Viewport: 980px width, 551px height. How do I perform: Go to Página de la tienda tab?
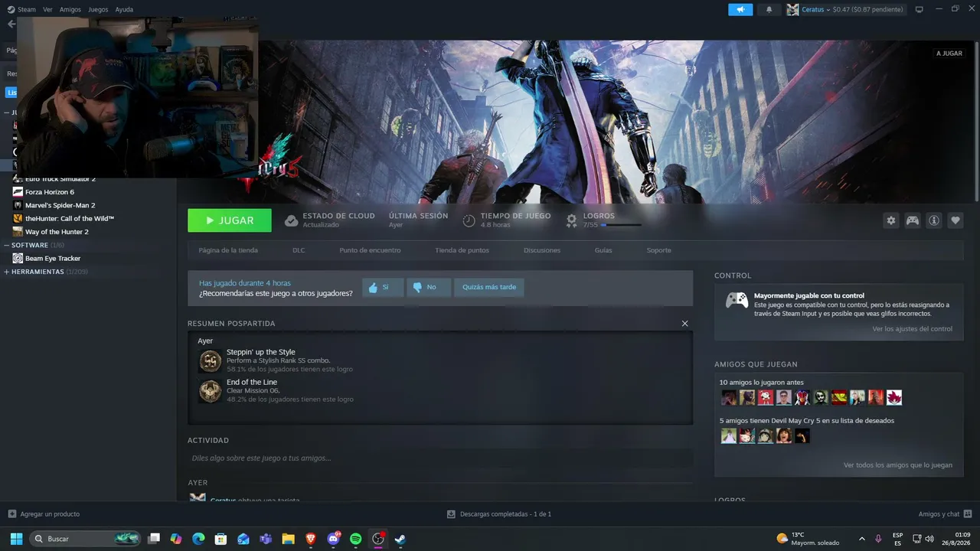click(x=228, y=250)
